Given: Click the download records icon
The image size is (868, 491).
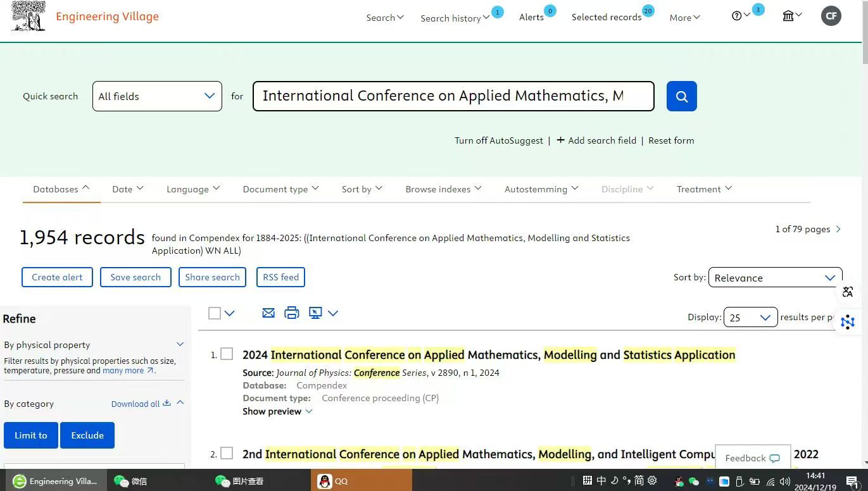Looking at the screenshot, I should (x=315, y=313).
